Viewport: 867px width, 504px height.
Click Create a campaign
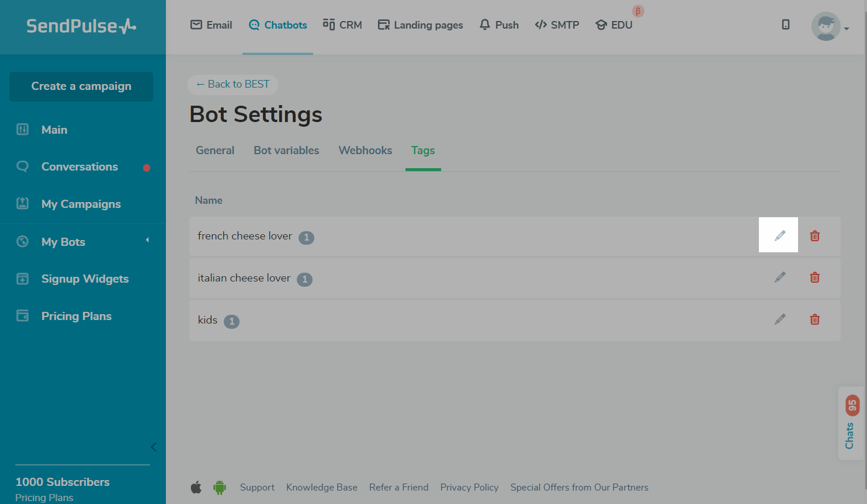tap(81, 86)
